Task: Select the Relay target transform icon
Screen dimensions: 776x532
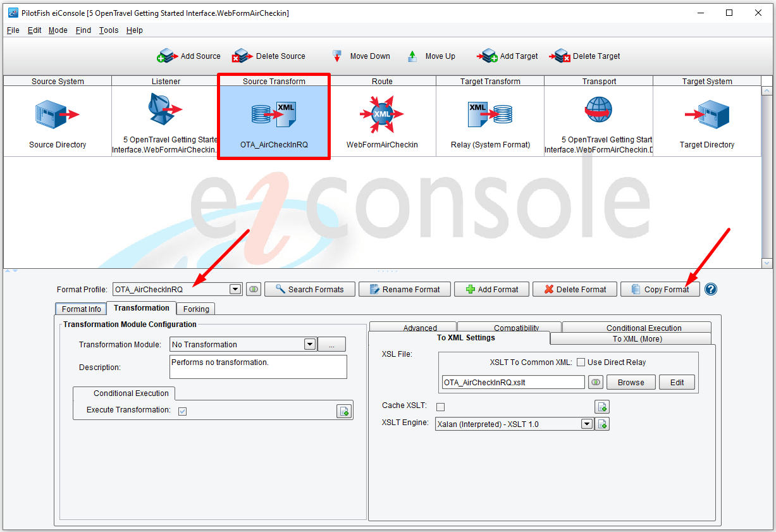Action: pyautogui.click(x=490, y=114)
